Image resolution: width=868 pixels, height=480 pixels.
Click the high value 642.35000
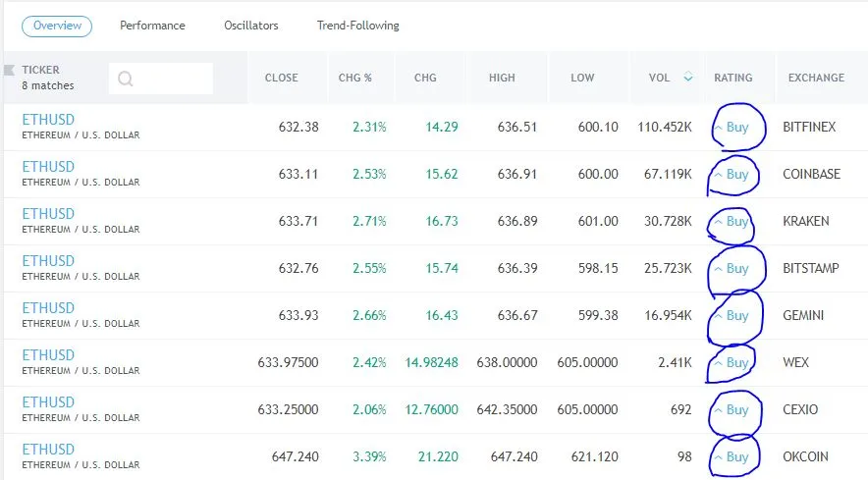click(507, 409)
